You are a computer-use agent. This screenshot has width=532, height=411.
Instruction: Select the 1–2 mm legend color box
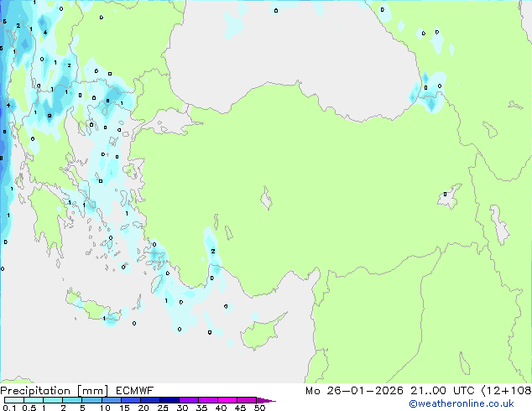point(53,400)
